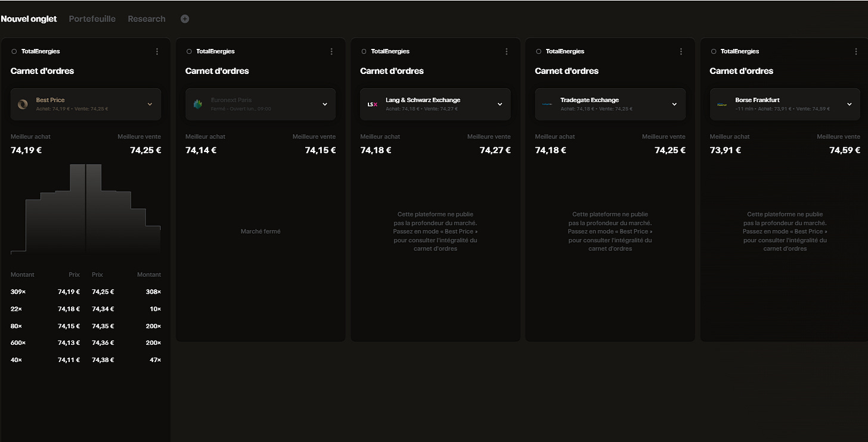The image size is (868, 442).
Task: Click best bid 74,14 € on Euronext Paris card
Action: point(201,150)
